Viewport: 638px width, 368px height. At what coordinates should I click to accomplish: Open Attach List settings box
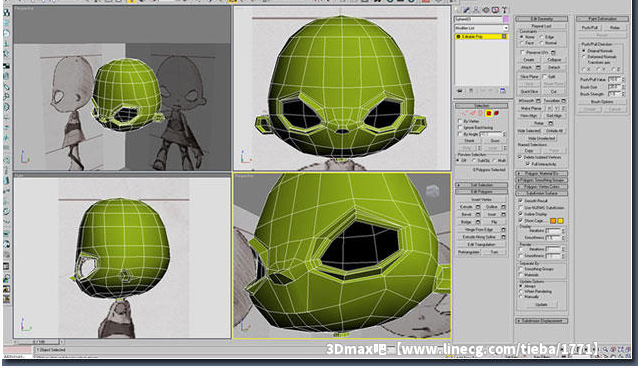(x=538, y=68)
